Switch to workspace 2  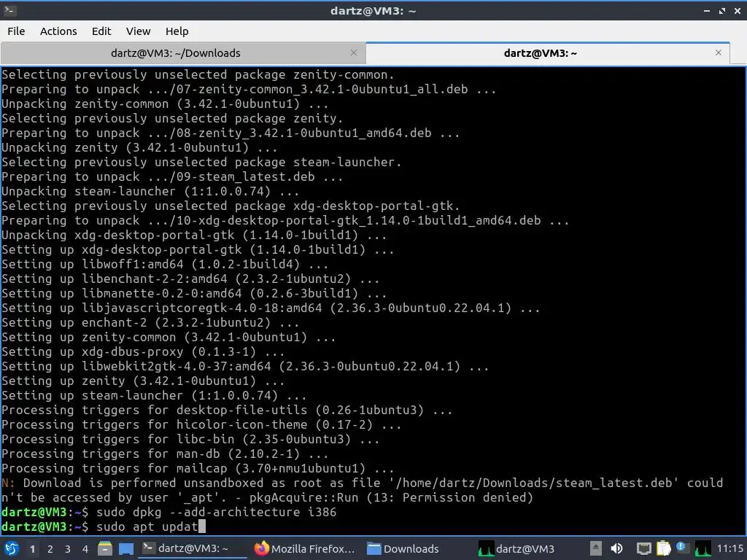tap(50, 549)
